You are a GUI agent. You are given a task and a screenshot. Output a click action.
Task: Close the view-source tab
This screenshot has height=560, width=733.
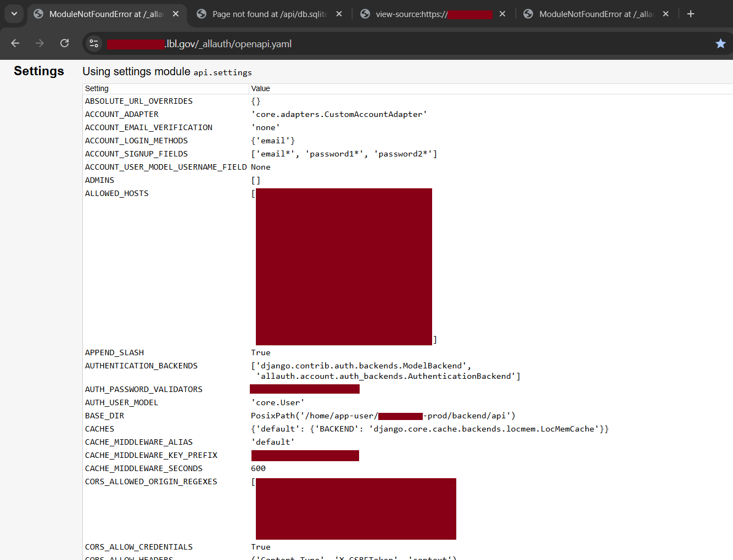(502, 14)
